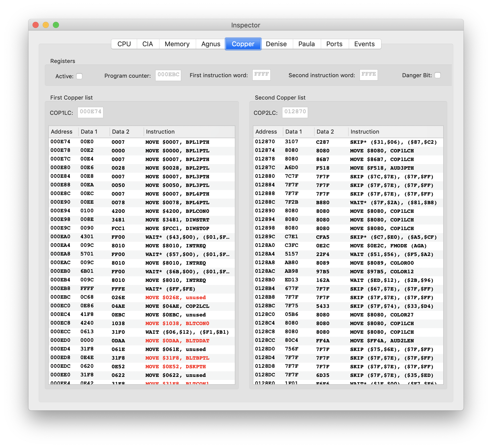Click the Address column header in First Copper list
492x448 pixels.
click(64, 132)
